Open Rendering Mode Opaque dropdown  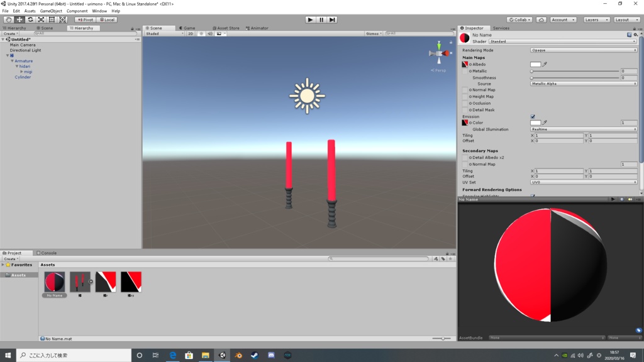584,50
